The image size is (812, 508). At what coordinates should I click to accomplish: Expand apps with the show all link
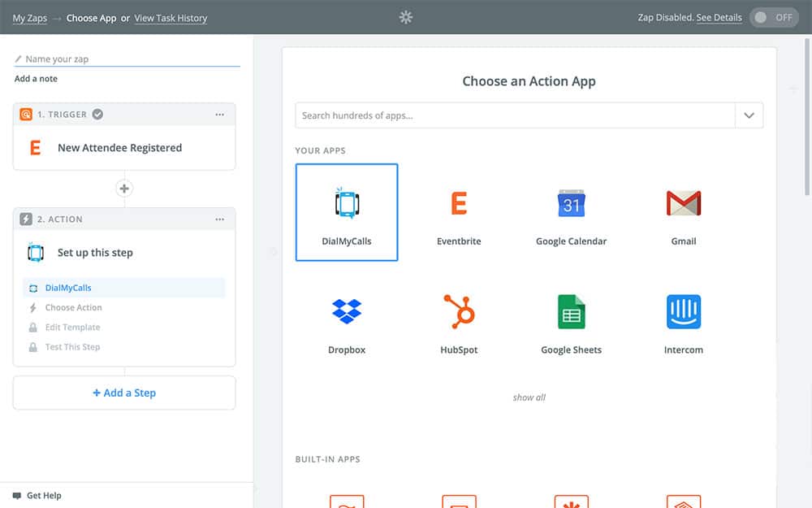click(529, 397)
